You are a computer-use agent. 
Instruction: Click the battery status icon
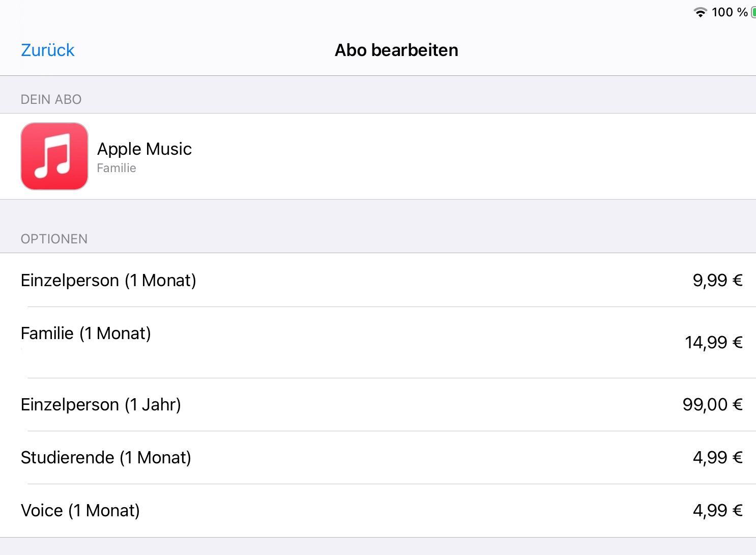tap(753, 12)
